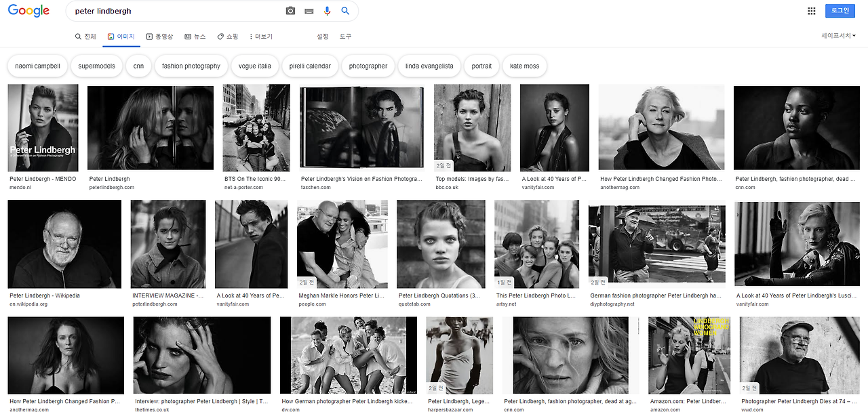Click the Google logo to return home

click(x=28, y=10)
